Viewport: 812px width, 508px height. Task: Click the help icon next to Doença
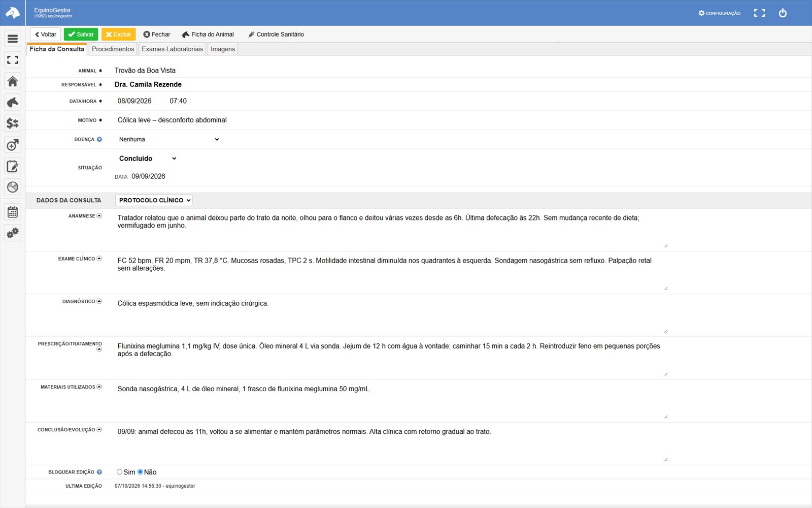(x=99, y=139)
